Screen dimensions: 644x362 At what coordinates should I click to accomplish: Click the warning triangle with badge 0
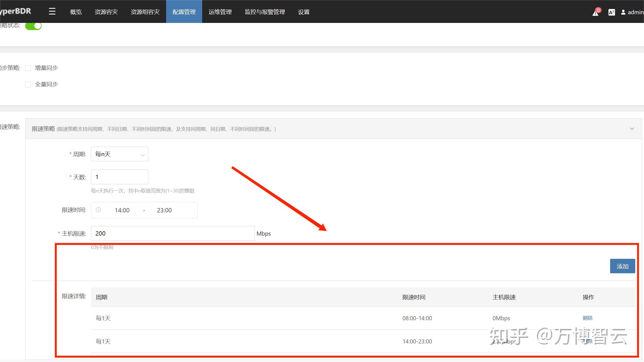point(595,14)
